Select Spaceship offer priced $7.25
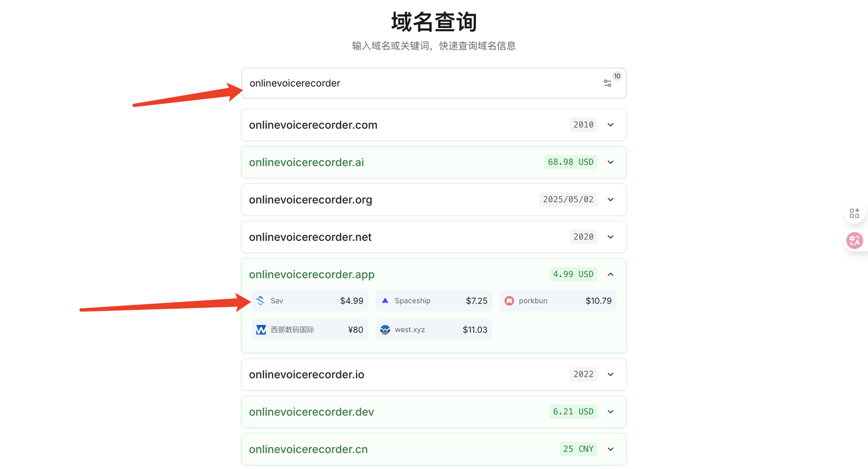The image size is (868, 469). coord(434,301)
